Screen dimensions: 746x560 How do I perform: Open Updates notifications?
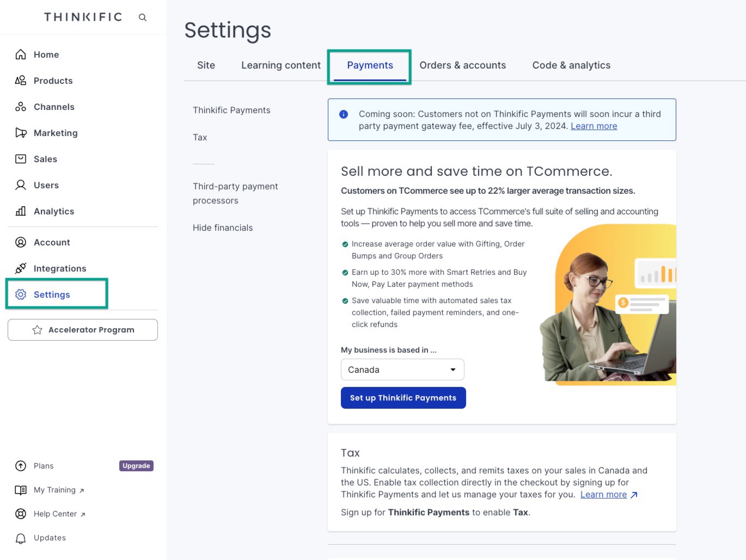[50, 538]
